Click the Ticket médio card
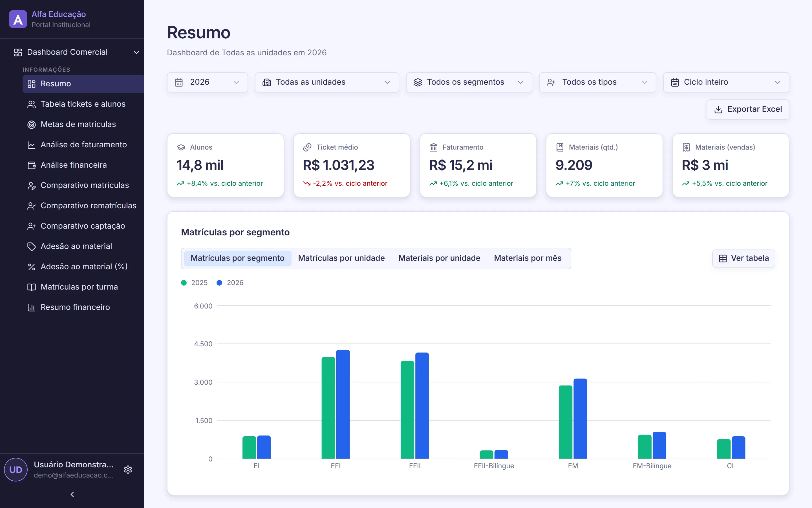Image resolution: width=812 pixels, height=508 pixels. [x=352, y=165]
